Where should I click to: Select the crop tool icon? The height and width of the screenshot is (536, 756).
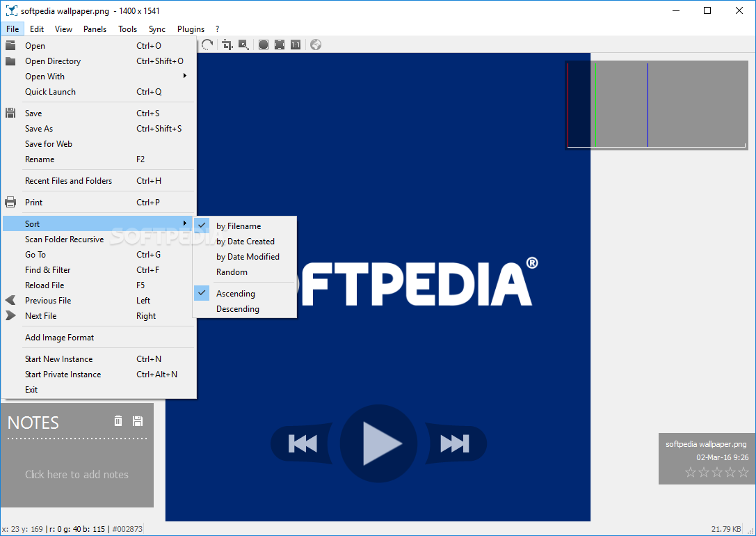pyautogui.click(x=227, y=45)
